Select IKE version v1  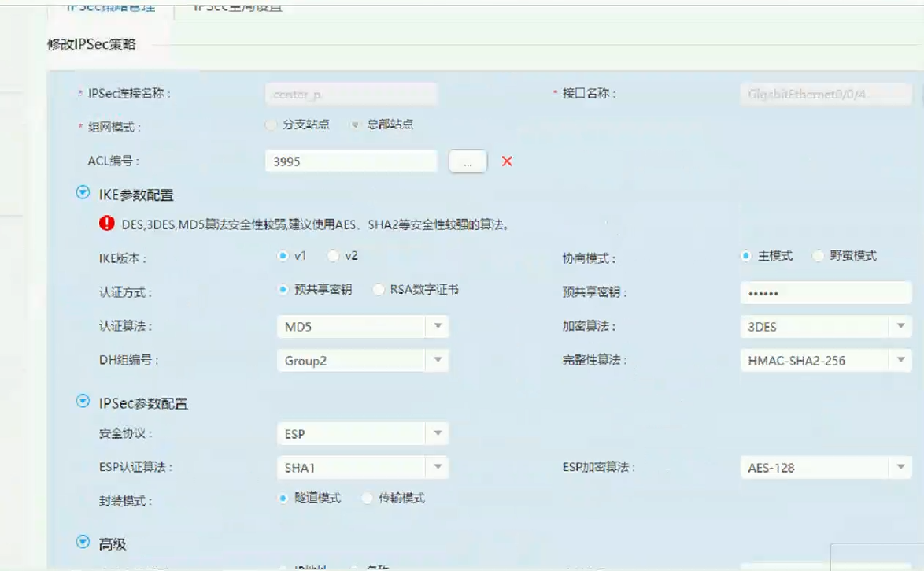click(x=284, y=256)
